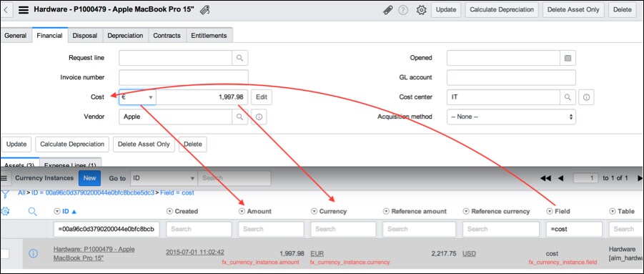Expand the Acquisition method dropdown
644x274 pixels.
pyautogui.click(x=511, y=117)
